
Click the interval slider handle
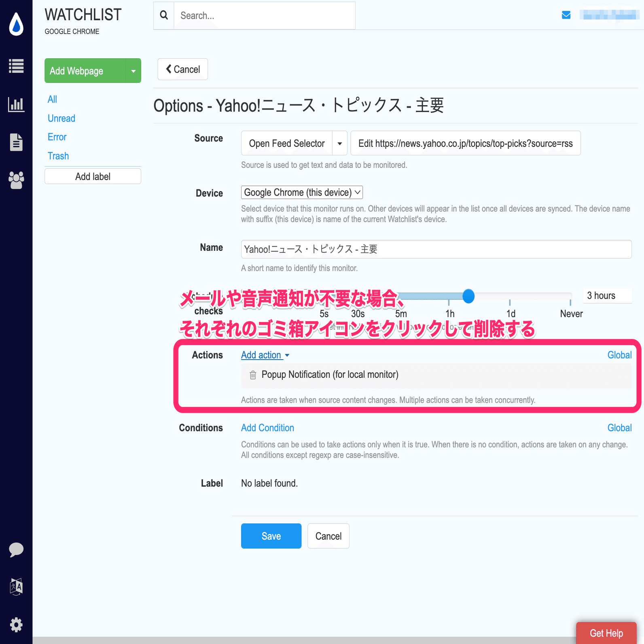tap(468, 296)
